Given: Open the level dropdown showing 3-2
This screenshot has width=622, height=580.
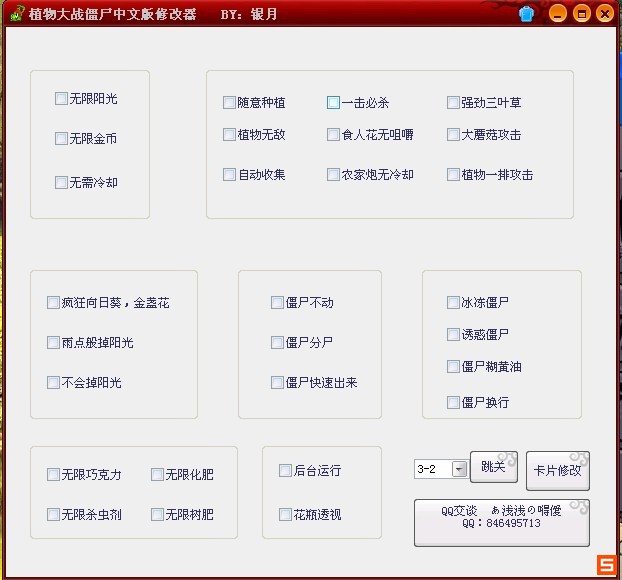Looking at the screenshot, I should pyautogui.click(x=459, y=469).
